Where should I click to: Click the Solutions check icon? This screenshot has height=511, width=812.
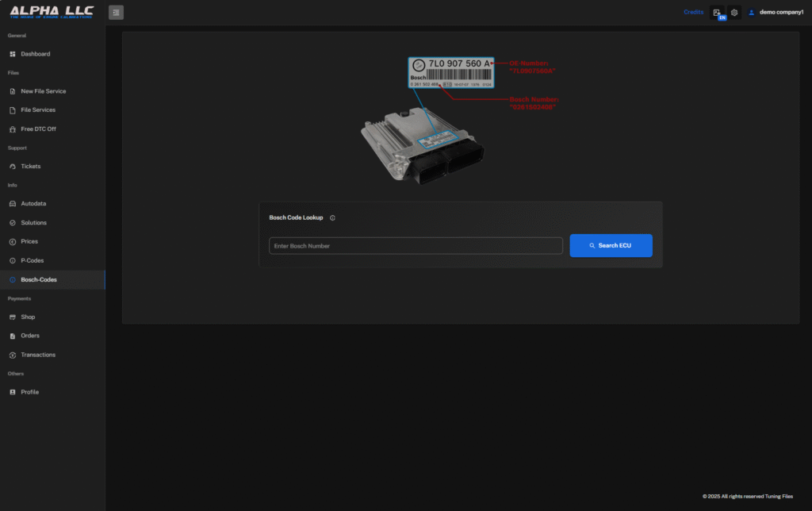(13, 223)
